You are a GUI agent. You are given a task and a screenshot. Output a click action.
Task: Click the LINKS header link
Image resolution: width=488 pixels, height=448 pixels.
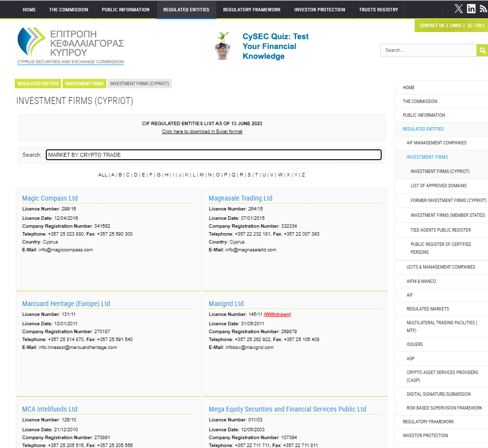tap(455, 26)
